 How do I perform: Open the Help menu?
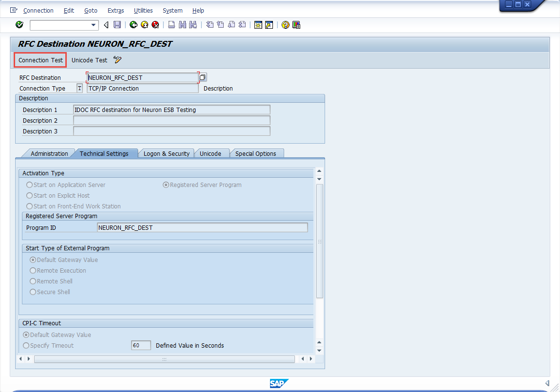tap(198, 11)
